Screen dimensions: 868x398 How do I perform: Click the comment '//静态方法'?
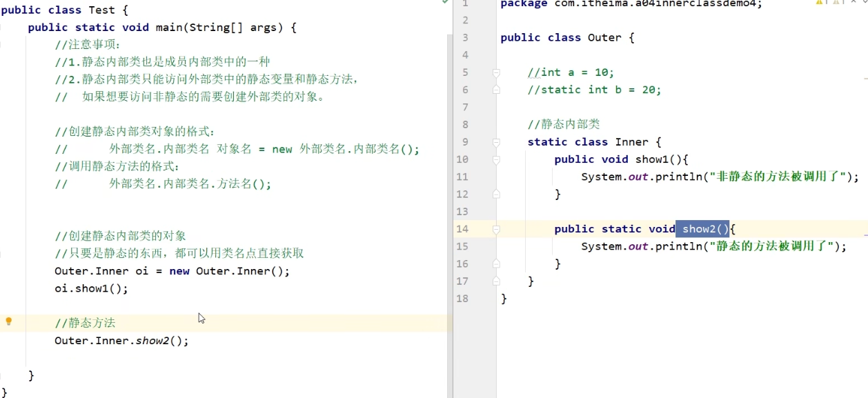point(86,323)
